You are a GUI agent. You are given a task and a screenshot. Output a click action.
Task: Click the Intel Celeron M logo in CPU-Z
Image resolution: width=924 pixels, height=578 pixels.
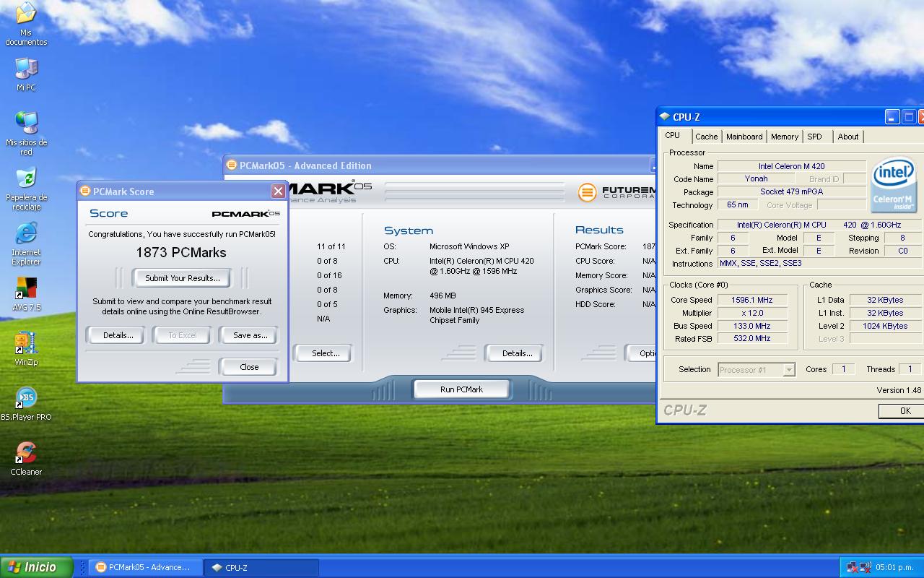[894, 185]
